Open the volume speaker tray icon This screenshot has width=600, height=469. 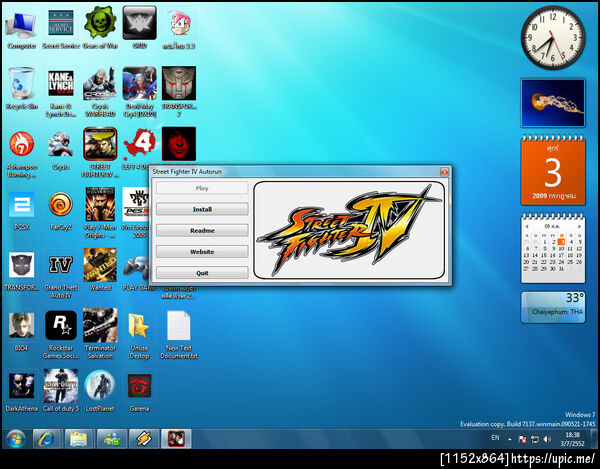(x=547, y=440)
